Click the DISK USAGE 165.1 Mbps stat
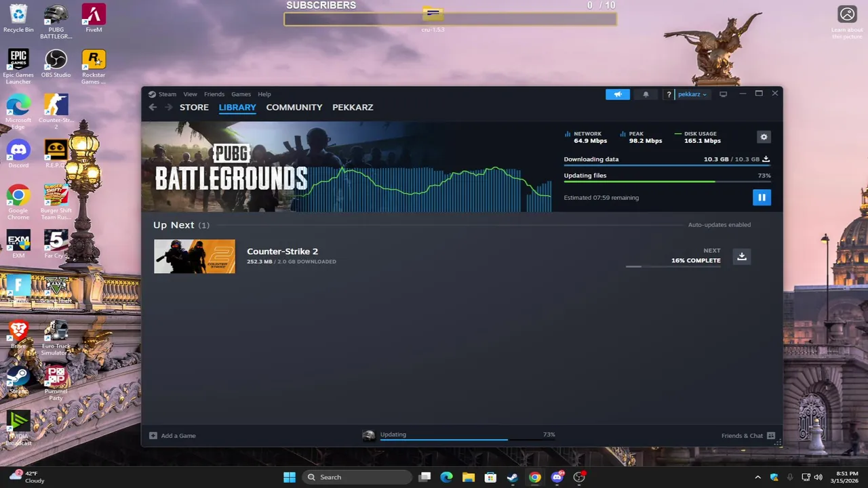The image size is (868, 488). tap(698, 138)
